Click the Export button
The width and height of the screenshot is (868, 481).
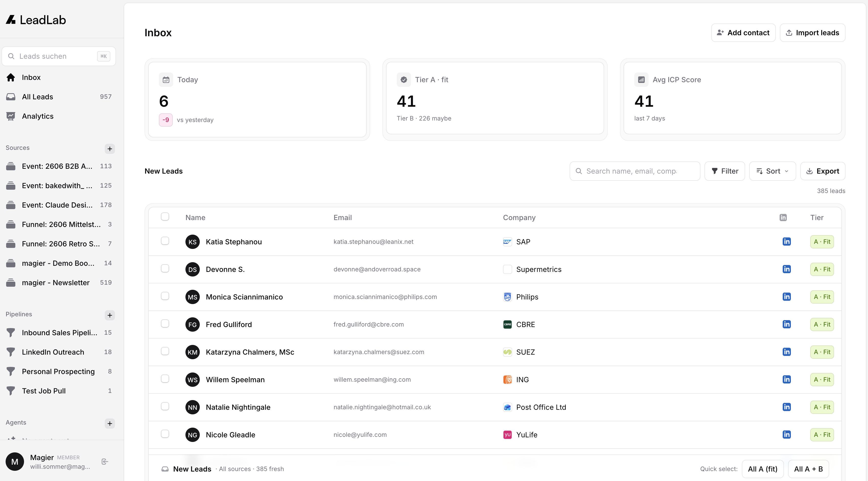click(823, 171)
